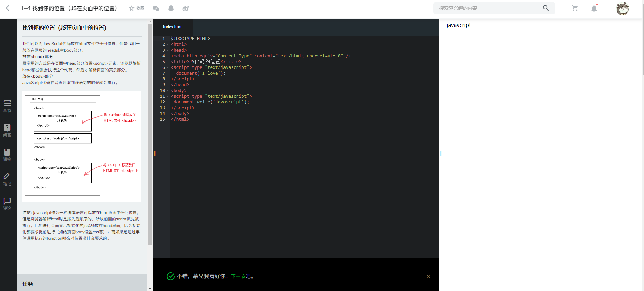
Task: Share lesson via Weibo icon
Action: click(x=186, y=8)
